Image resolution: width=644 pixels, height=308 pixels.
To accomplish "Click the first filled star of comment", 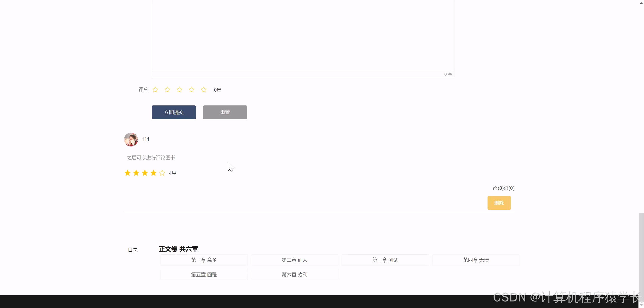I will tap(128, 173).
